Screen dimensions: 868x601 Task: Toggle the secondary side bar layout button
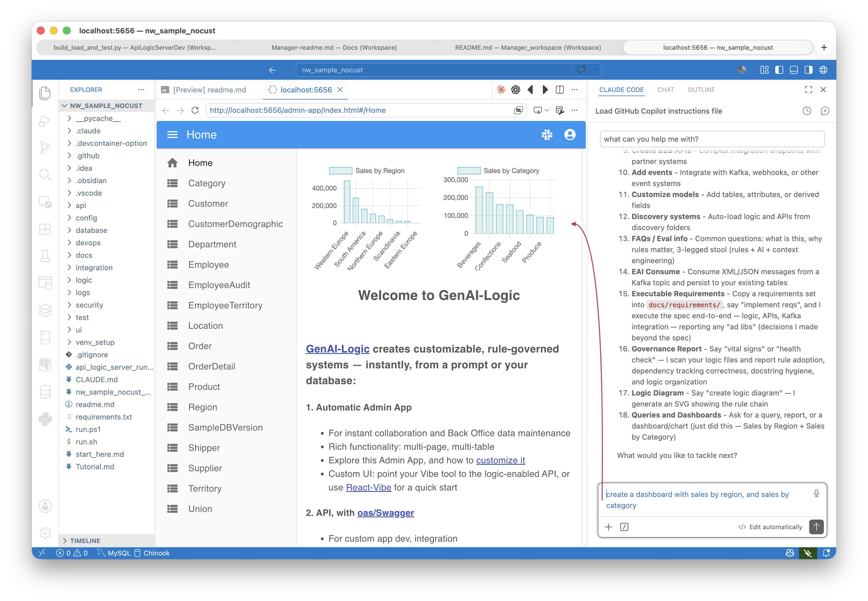pyautogui.click(x=808, y=70)
